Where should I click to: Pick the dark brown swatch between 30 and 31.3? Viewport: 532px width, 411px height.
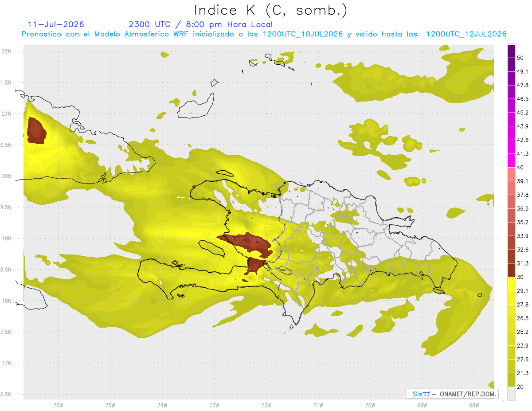[x=511, y=270]
